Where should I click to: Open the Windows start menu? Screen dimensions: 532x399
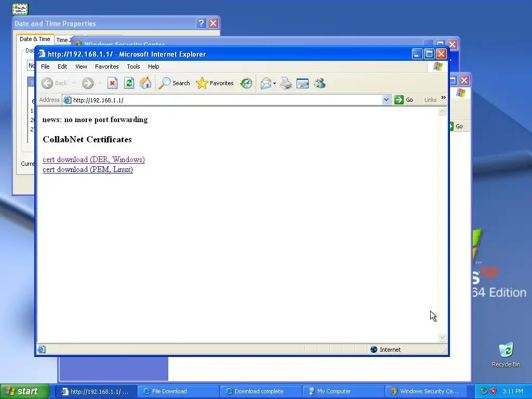24,391
